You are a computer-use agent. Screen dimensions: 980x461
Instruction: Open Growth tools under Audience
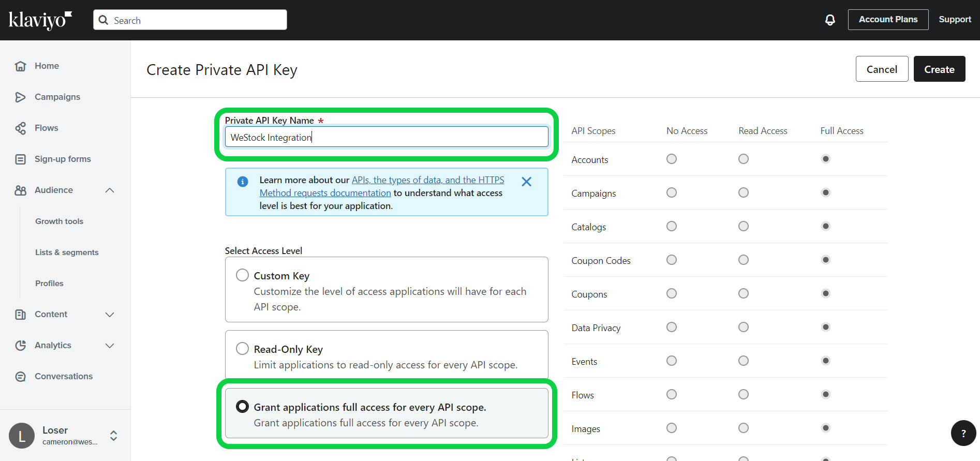[x=59, y=221]
